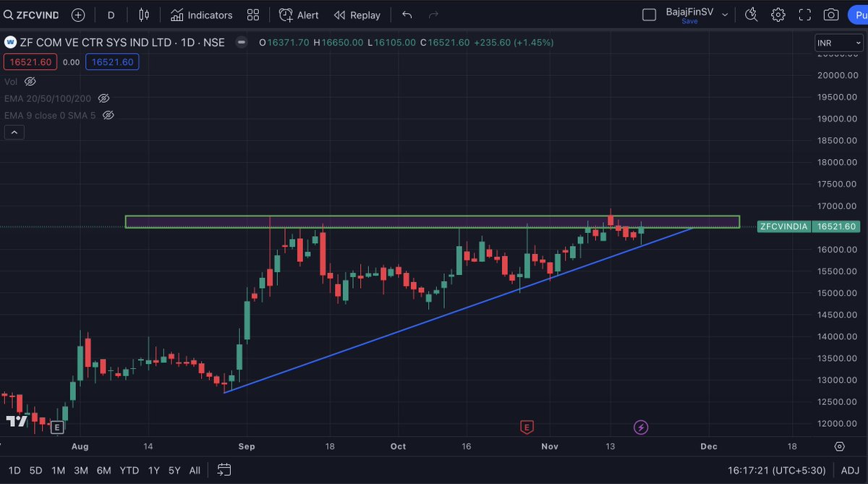Open the quick search icon
The image size is (868, 484).
click(752, 14)
